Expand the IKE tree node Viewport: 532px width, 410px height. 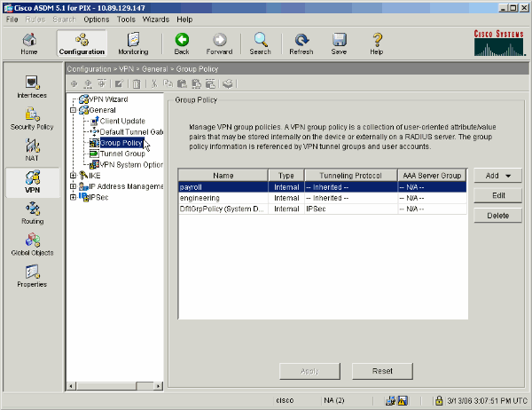pos(73,176)
